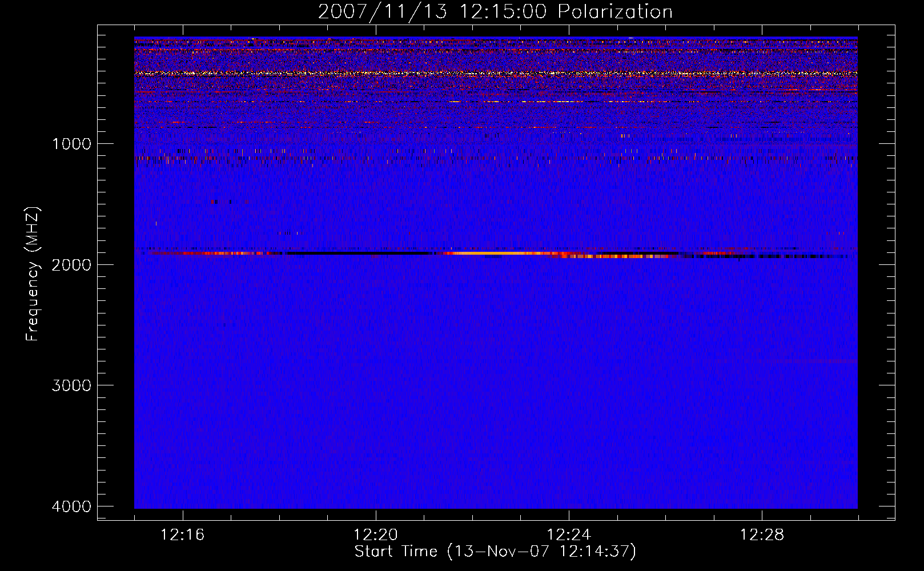Select the 2000 frequency axis label

click(x=71, y=264)
